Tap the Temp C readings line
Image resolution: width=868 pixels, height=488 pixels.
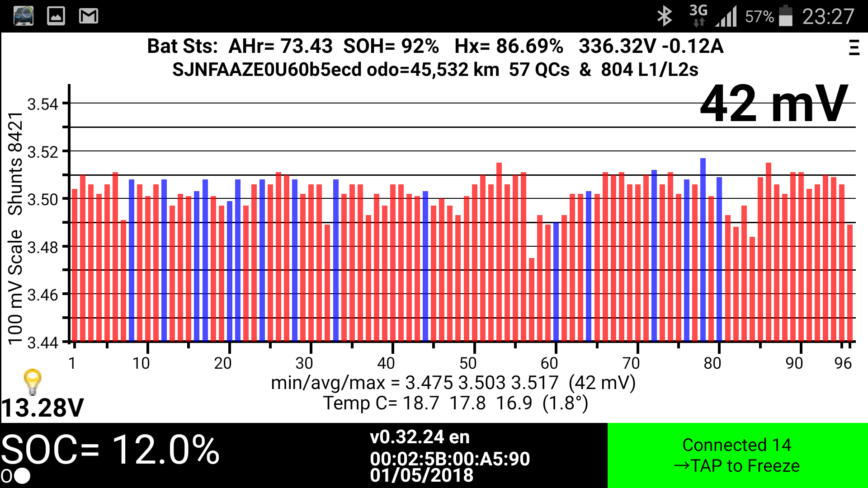(455, 403)
